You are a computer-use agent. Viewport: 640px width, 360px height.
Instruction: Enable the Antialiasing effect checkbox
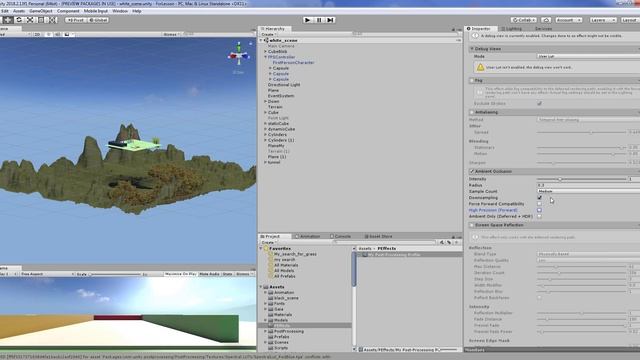coord(472,112)
